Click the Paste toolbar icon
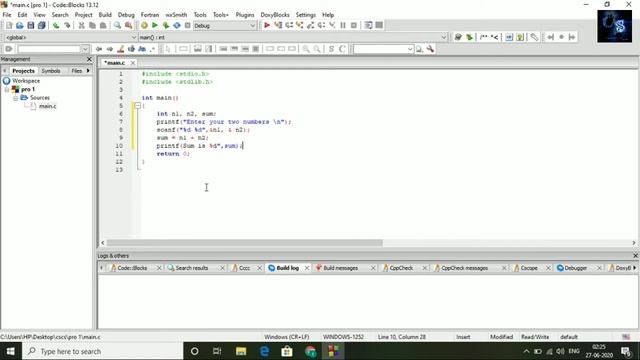The image size is (640, 360). pyautogui.click(x=103, y=25)
